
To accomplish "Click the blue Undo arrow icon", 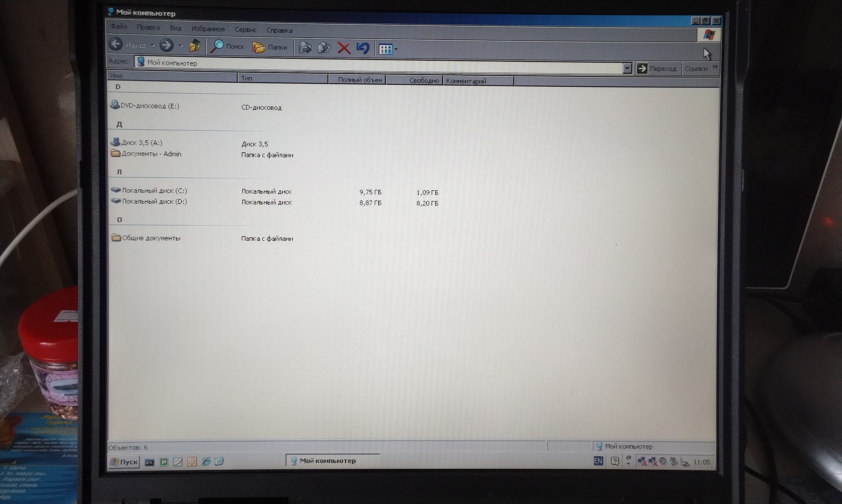I will (x=363, y=48).
